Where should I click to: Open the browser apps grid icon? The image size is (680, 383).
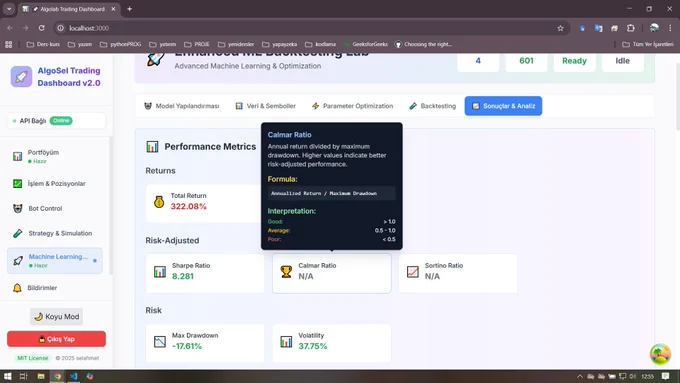pyautogui.click(x=9, y=44)
